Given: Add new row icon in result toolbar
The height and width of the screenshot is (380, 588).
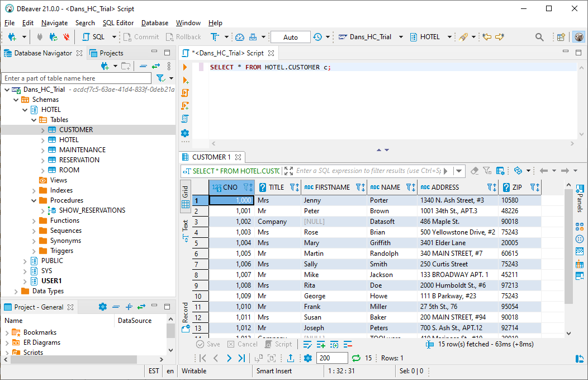Looking at the screenshot, I should click(x=321, y=344).
